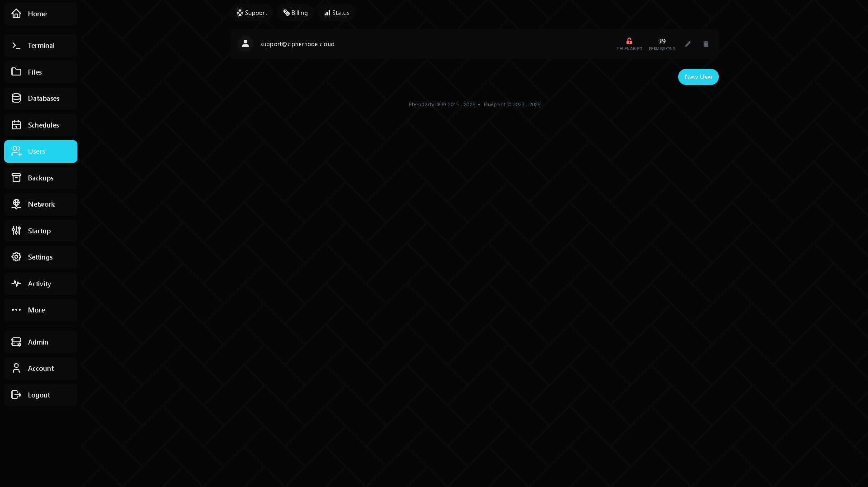
Task: Go to Network page via globe icon
Action: click(x=16, y=204)
